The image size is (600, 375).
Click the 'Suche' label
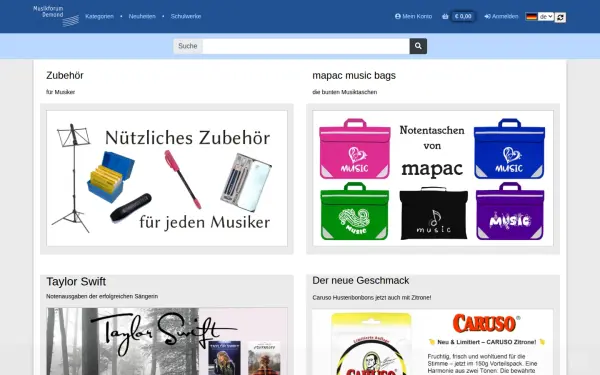coord(188,46)
